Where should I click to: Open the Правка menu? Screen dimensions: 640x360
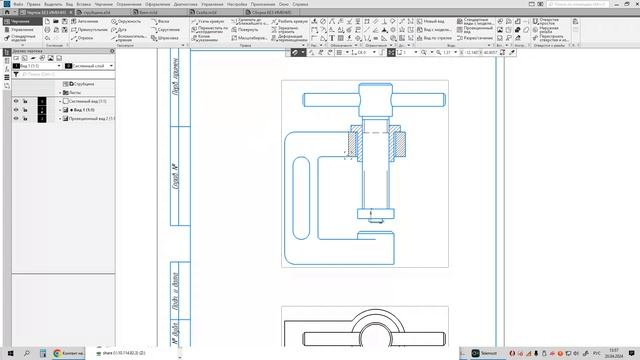[33, 4]
